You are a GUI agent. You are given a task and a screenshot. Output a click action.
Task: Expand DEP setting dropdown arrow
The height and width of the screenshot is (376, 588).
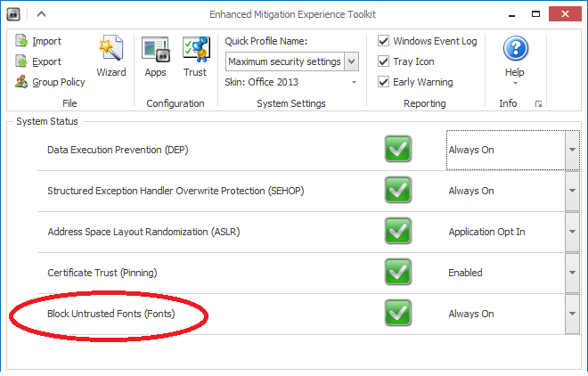572,150
